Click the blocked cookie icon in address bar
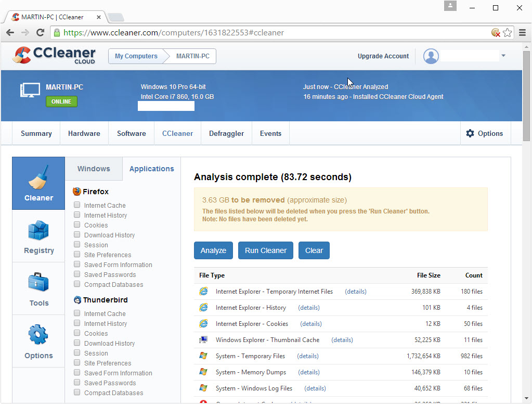Viewport: 532px width, 404px height. (496, 33)
